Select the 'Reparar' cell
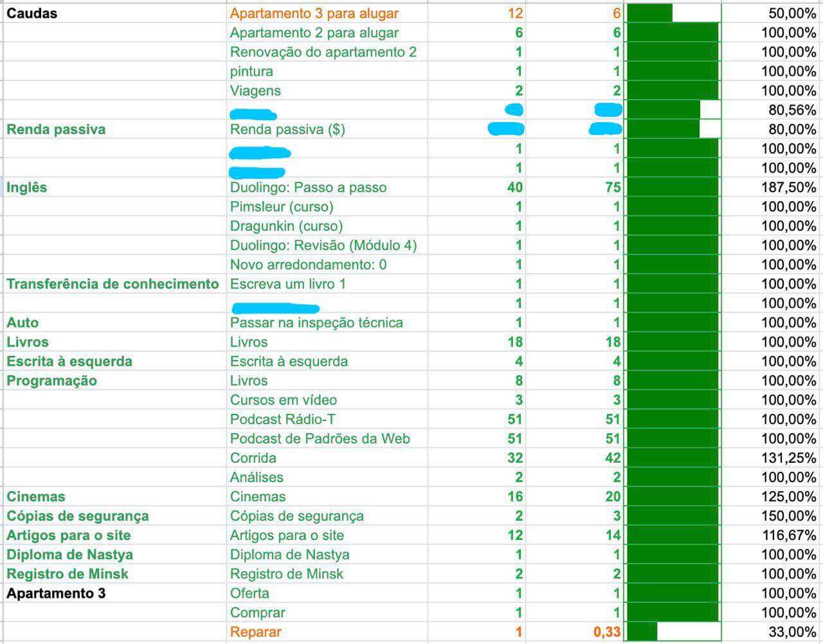The width and height of the screenshot is (823, 644). click(327, 632)
